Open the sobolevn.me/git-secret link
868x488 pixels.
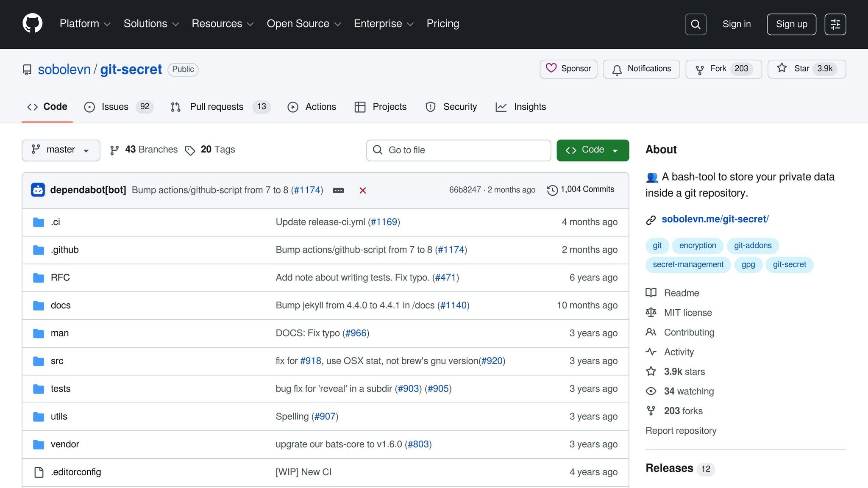click(x=715, y=219)
